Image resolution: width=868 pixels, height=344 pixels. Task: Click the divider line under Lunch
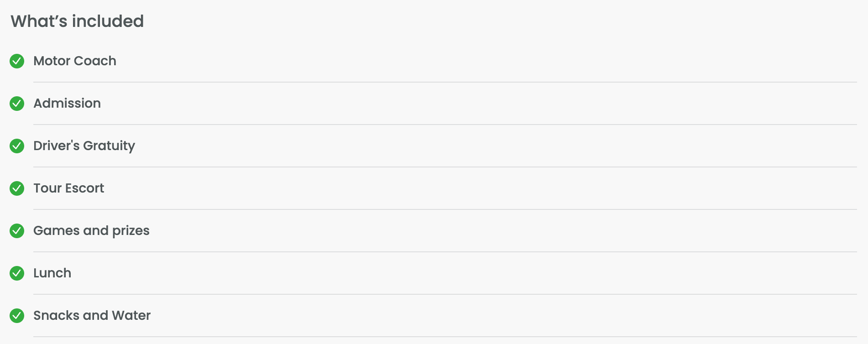pyautogui.click(x=445, y=294)
